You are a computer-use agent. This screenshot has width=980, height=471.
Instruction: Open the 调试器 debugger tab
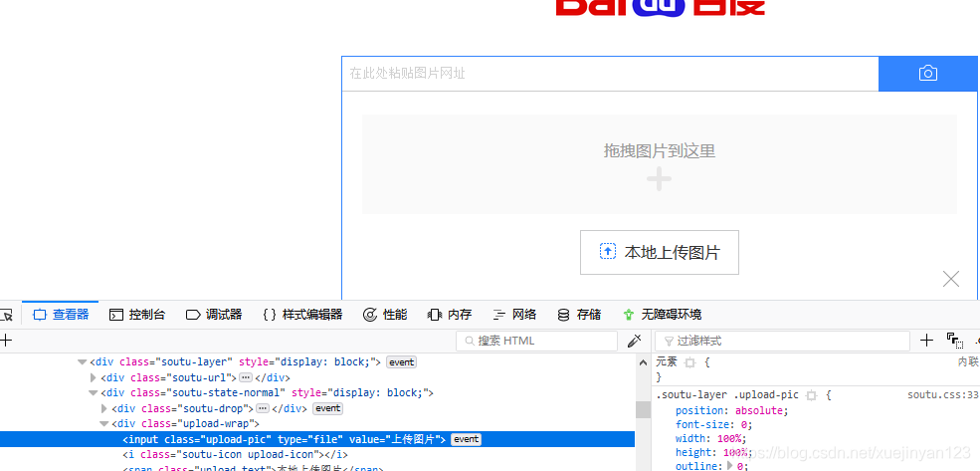coord(214,315)
